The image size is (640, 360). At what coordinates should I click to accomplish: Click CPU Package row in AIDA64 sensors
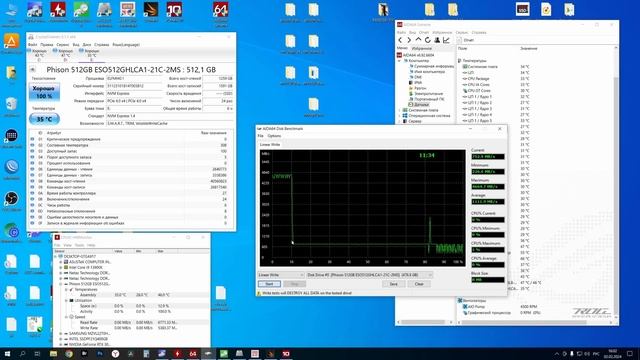(536, 78)
